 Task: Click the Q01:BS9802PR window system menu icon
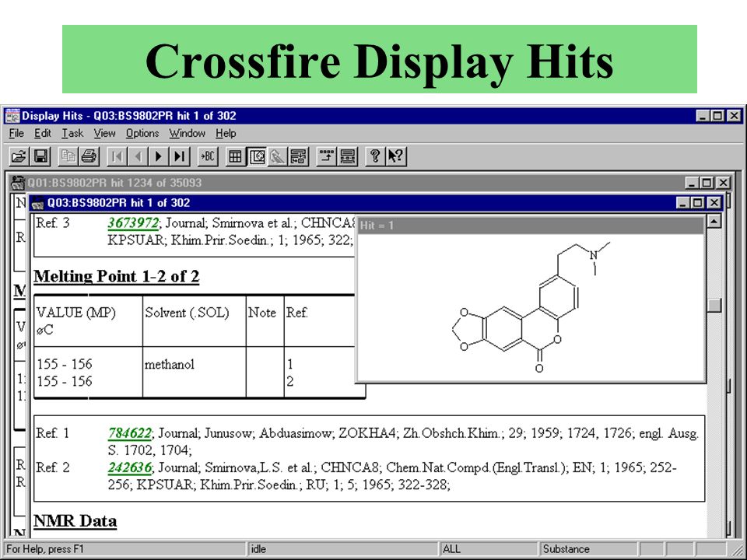click(x=18, y=183)
